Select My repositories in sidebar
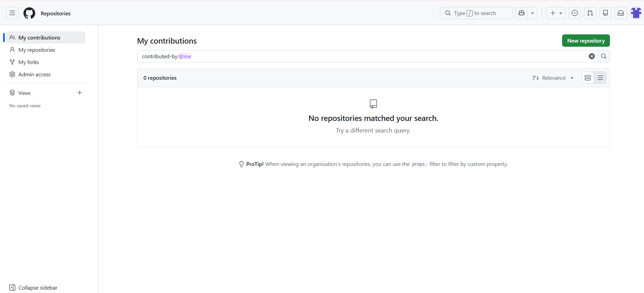The image size is (644, 293). [46, 50]
